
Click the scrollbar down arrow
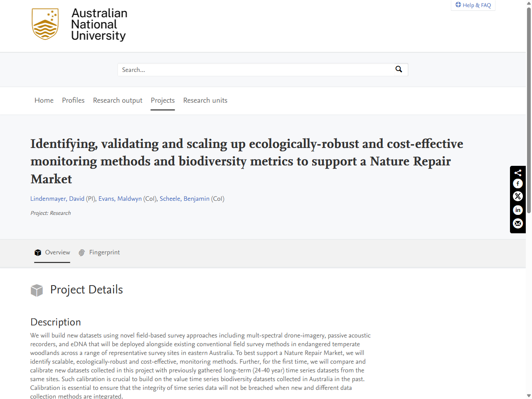529,396
